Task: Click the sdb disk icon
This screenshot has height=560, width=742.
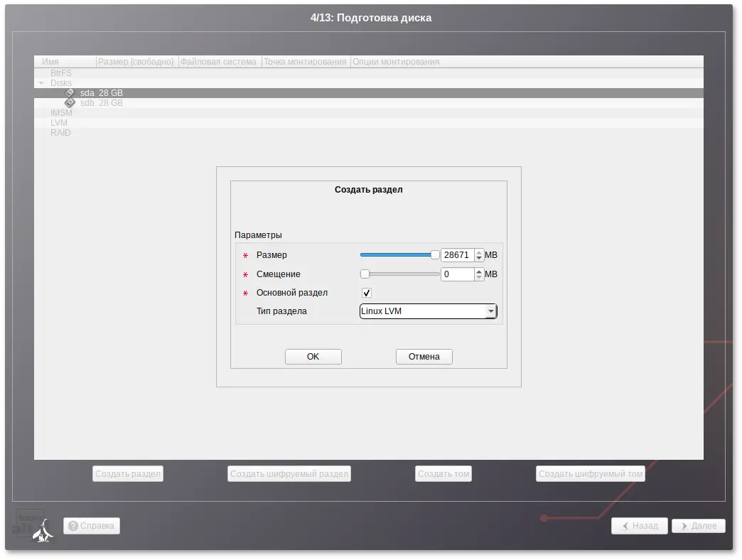Action: pos(70,102)
